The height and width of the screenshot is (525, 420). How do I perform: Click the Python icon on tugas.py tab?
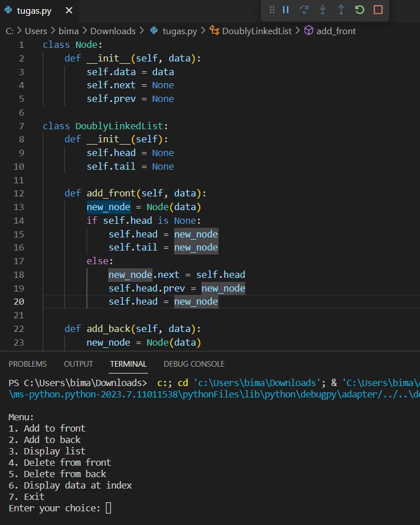tap(9, 10)
